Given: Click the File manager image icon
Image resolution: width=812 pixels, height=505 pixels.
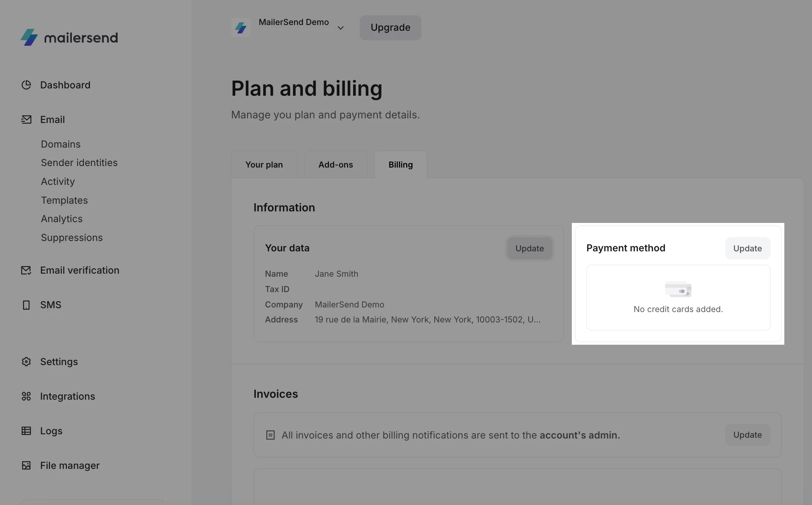Looking at the screenshot, I should pyautogui.click(x=26, y=465).
